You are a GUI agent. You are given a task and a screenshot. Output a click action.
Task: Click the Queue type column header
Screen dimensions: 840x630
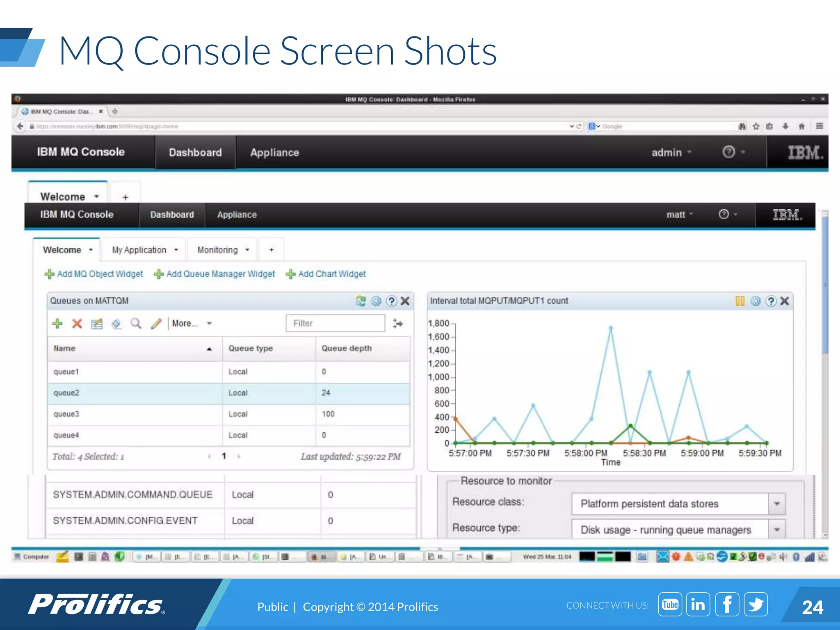[269, 349]
